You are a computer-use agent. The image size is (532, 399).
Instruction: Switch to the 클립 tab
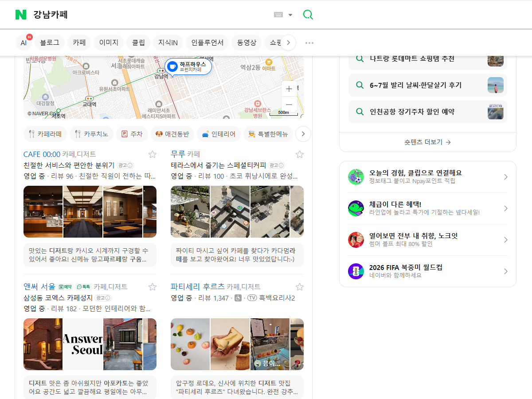point(138,43)
